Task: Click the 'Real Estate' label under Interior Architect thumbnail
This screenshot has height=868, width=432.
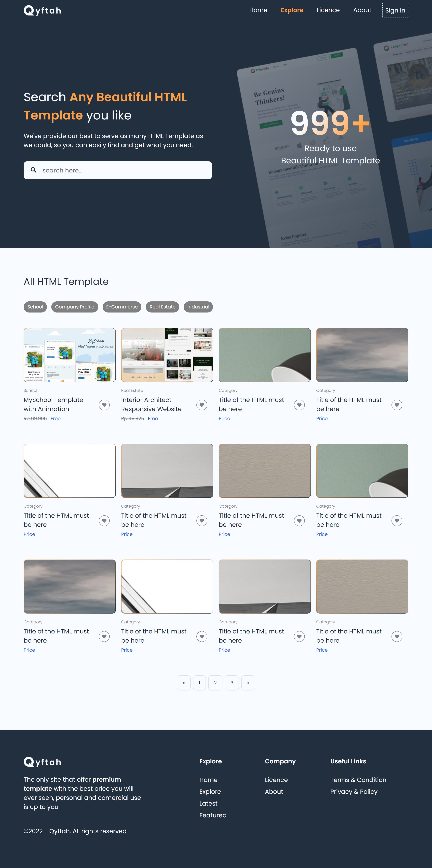Action: 132,390
